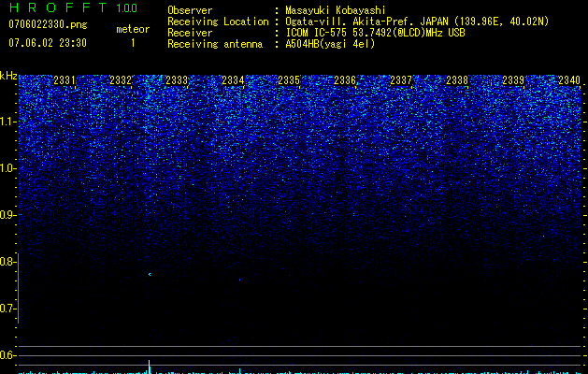The image size is (588, 374).
Task: Click the 2339 time marker
Action: click(513, 80)
